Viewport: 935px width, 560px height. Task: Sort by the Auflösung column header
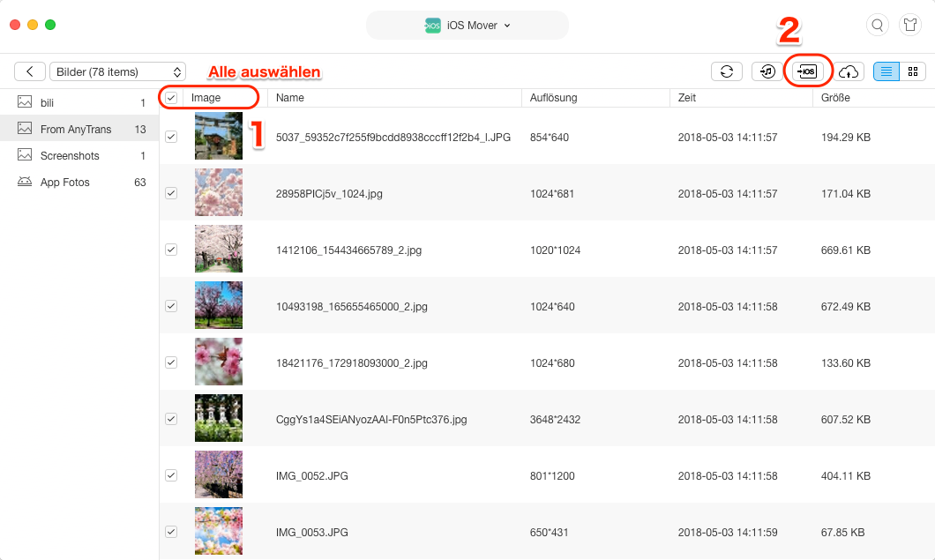595,98
